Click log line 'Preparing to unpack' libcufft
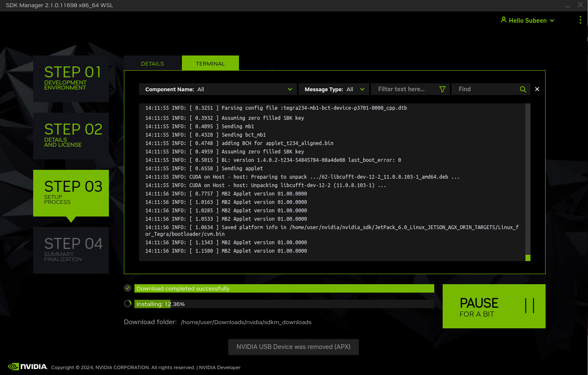The image size is (588, 375). [x=302, y=177]
